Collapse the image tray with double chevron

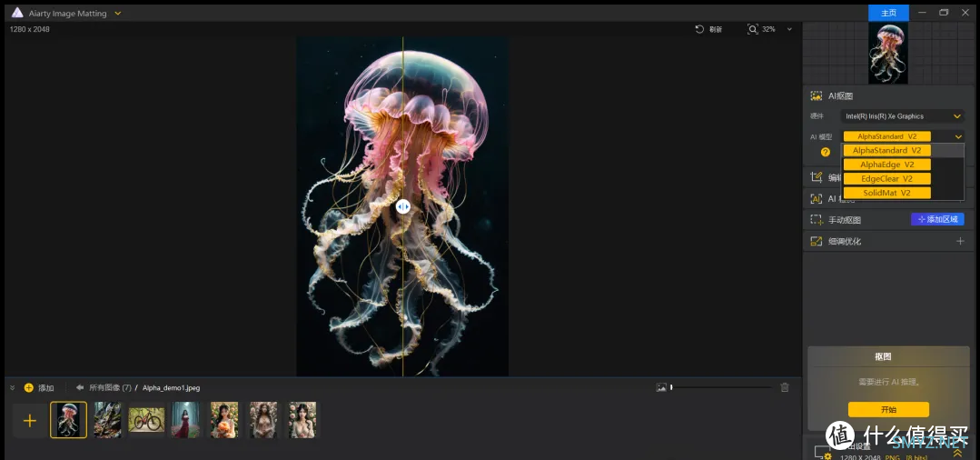pos(13,388)
